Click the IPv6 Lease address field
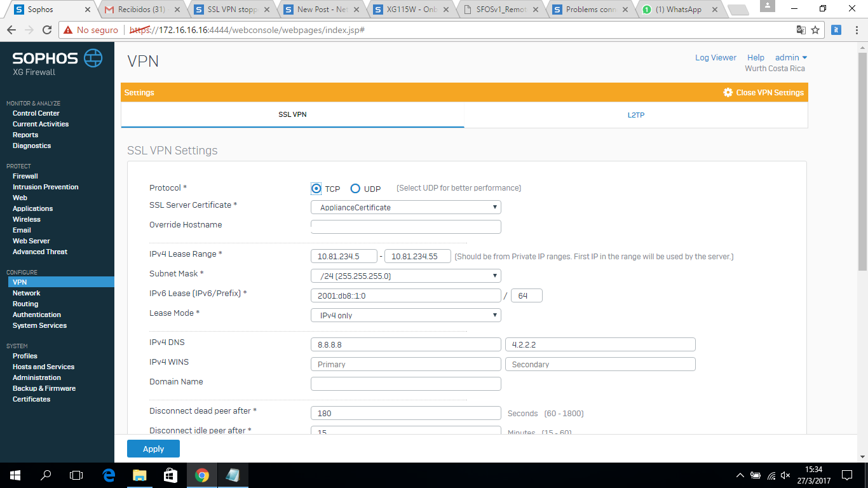This screenshot has width=868, height=488. click(x=406, y=295)
